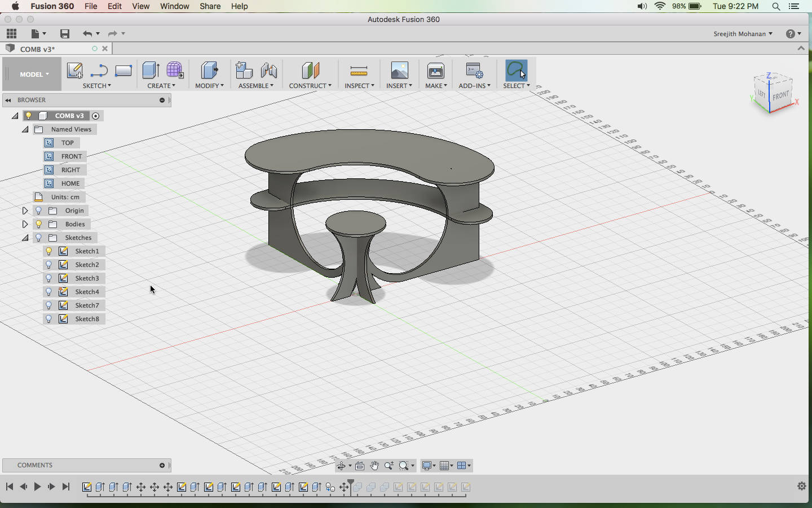Open the MODEL workspace dropdown
The width and height of the screenshot is (812, 508).
(x=34, y=75)
